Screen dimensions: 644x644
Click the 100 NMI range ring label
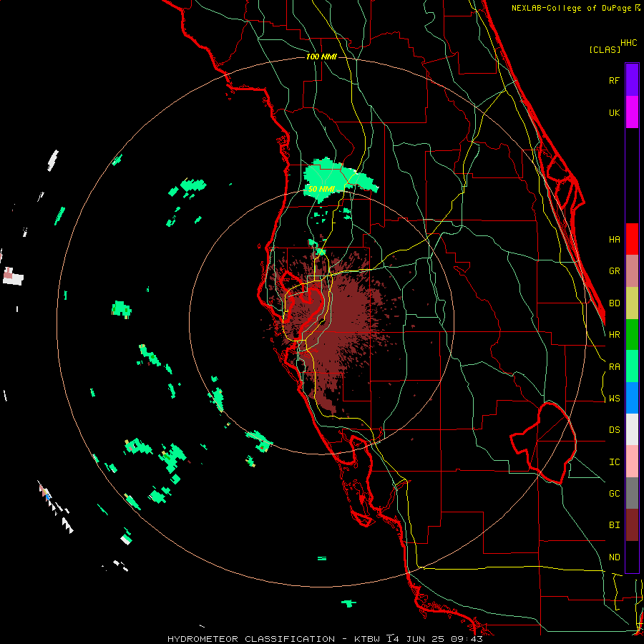[321, 57]
